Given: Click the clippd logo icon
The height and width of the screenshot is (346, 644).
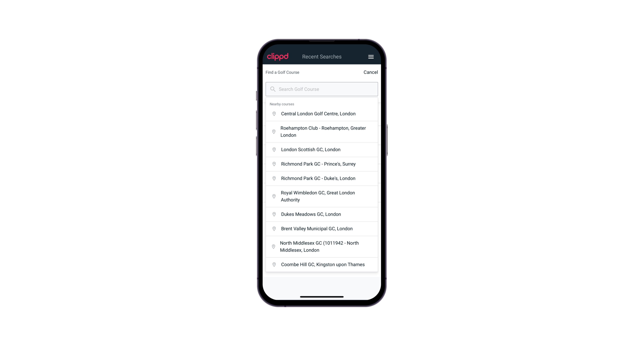Looking at the screenshot, I should point(278,57).
